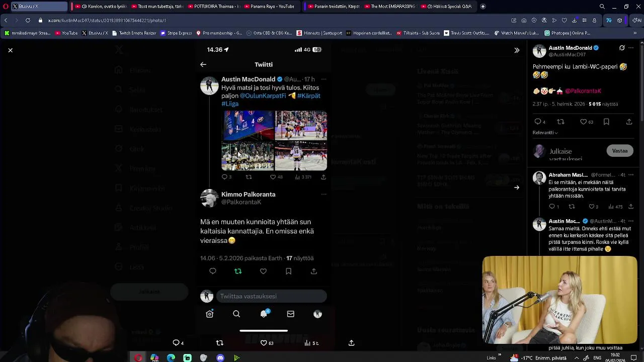Open Microsoft Edge from taskbar
The width and height of the screenshot is (644, 362).
(x=171, y=358)
